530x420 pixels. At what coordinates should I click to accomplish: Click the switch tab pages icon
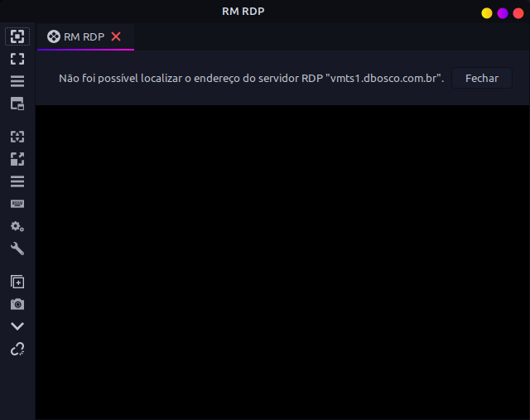(17, 104)
